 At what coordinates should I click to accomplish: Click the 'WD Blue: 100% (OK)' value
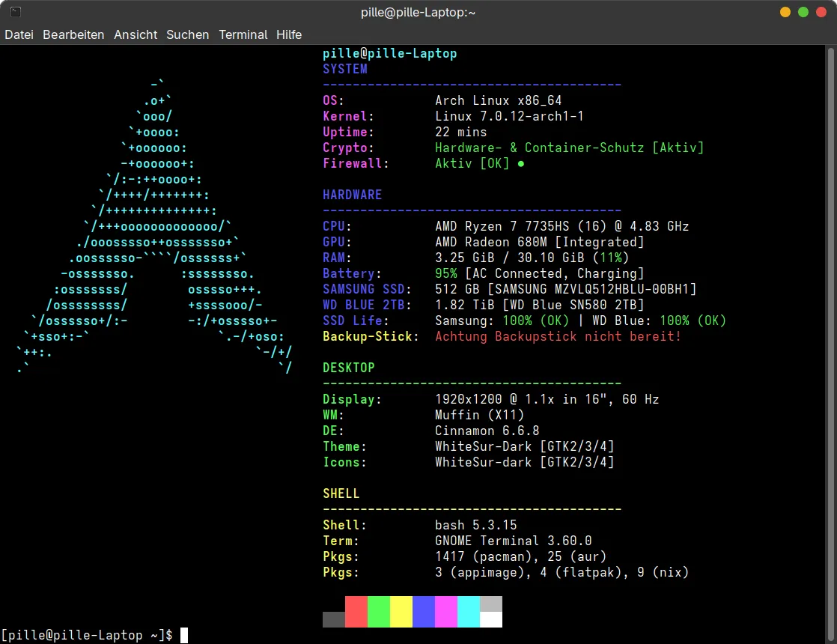click(660, 321)
